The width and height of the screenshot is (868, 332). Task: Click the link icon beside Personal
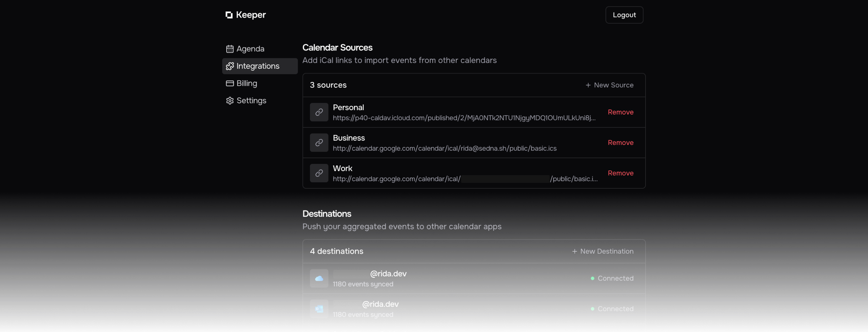coord(319,112)
